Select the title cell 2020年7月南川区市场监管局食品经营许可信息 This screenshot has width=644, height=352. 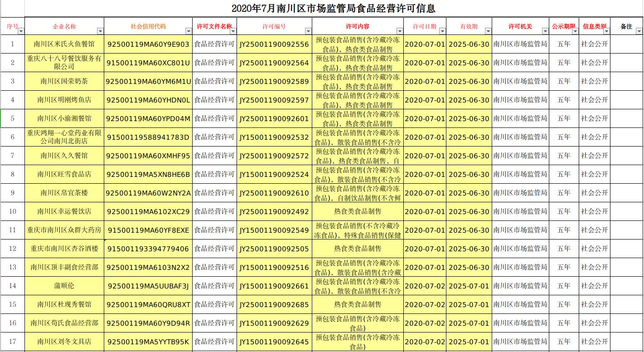pos(334,9)
